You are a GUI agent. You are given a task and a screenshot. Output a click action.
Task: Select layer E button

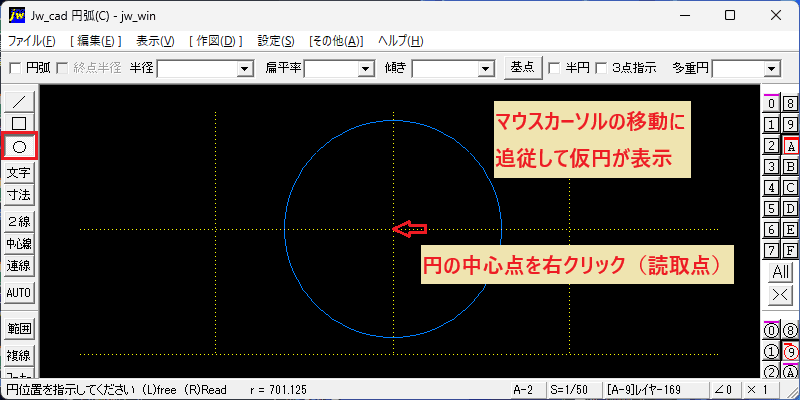pos(790,229)
